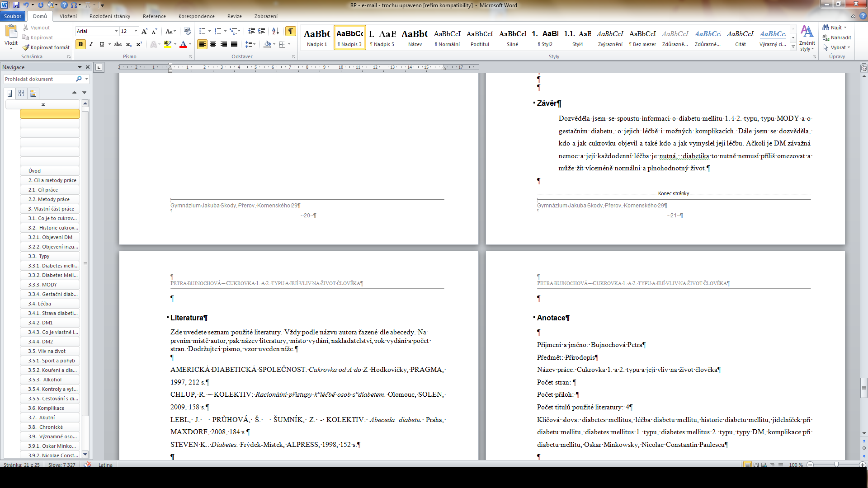The image size is (868, 488).
Task: Click the grow font size icon
Action: 144,31
